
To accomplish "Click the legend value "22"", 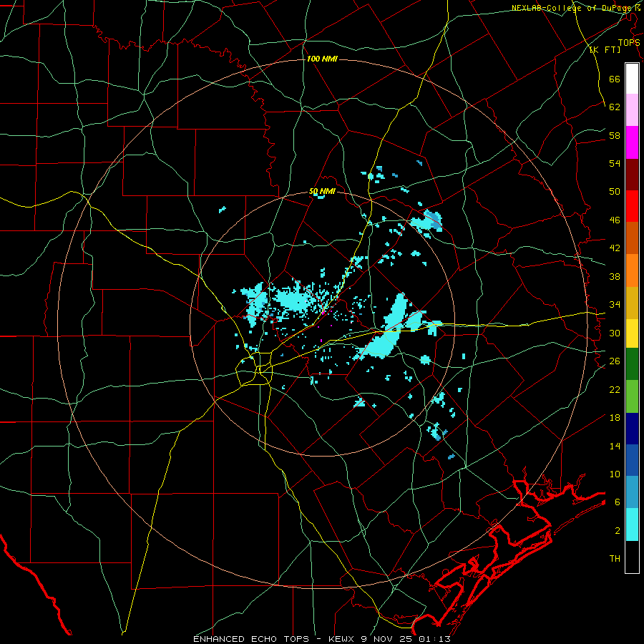I will point(615,389).
